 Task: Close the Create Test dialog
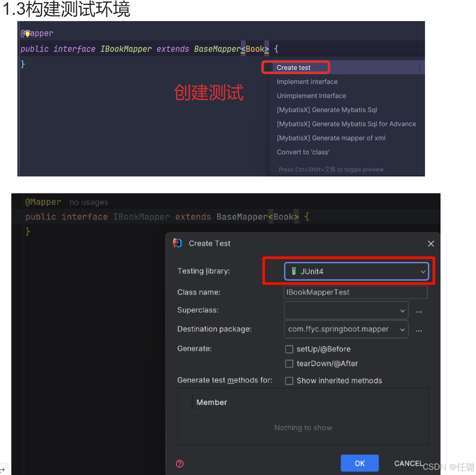(431, 243)
